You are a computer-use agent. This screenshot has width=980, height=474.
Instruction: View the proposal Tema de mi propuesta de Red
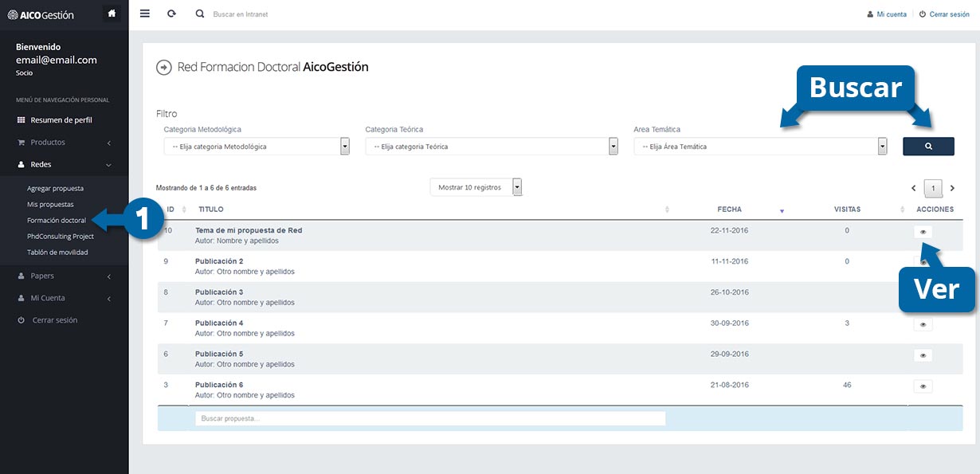click(x=923, y=232)
